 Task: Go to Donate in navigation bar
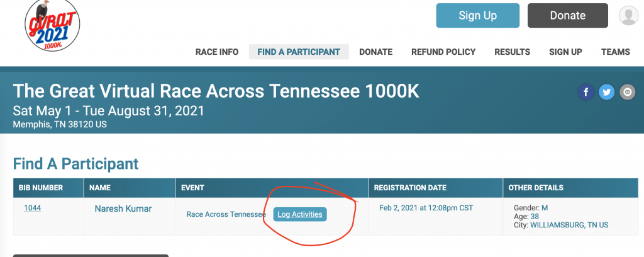pyautogui.click(x=376, y=52)
